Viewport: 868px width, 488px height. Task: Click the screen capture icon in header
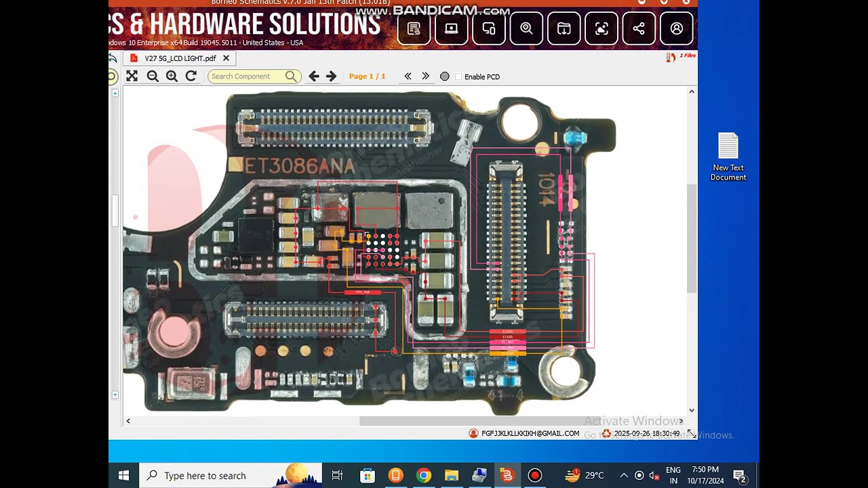(x=601, y=28)
